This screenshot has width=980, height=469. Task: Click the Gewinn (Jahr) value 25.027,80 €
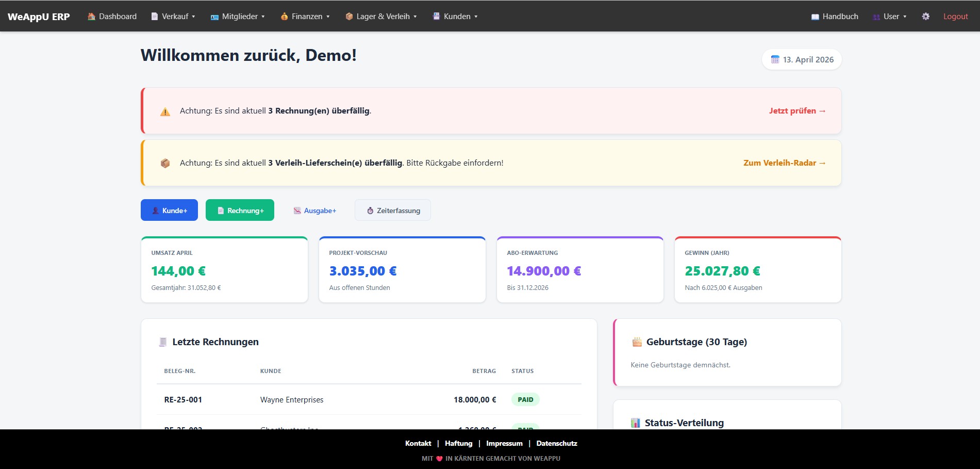(x=722, y=271)
